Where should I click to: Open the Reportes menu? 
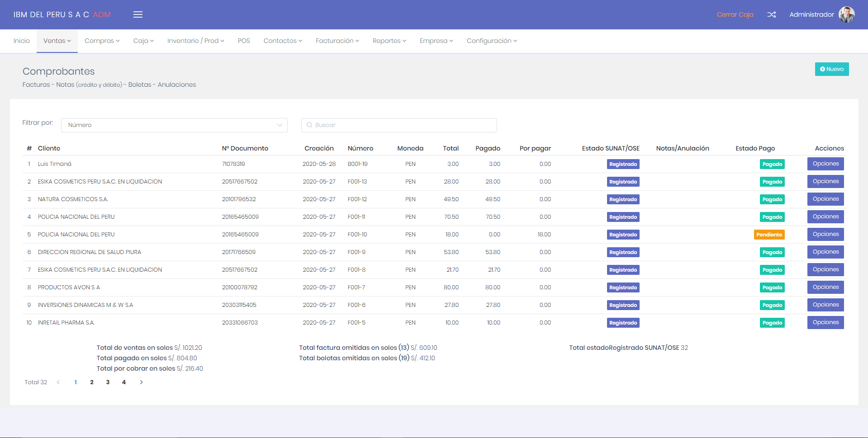pyautogui.click(x=389, y=41)
